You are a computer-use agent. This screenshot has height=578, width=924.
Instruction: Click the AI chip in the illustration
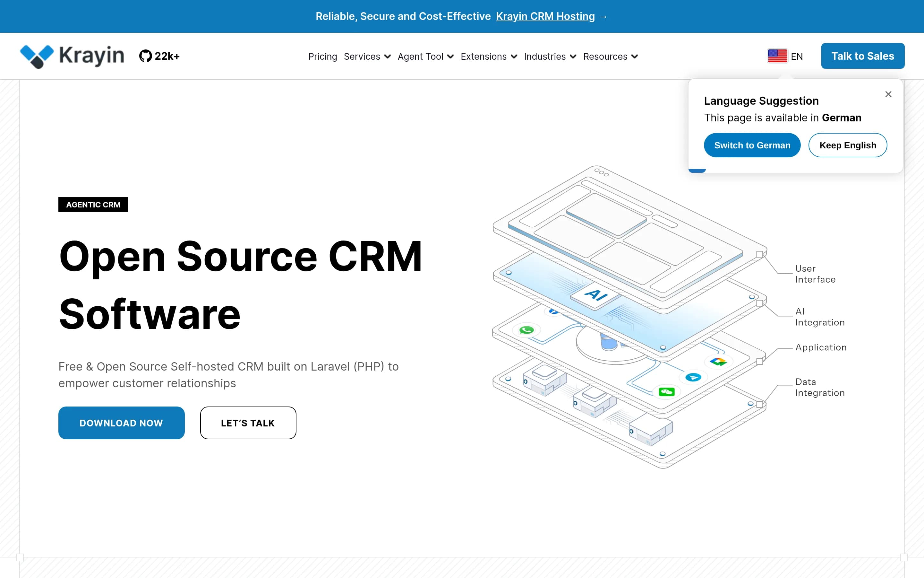pos(595,295)
